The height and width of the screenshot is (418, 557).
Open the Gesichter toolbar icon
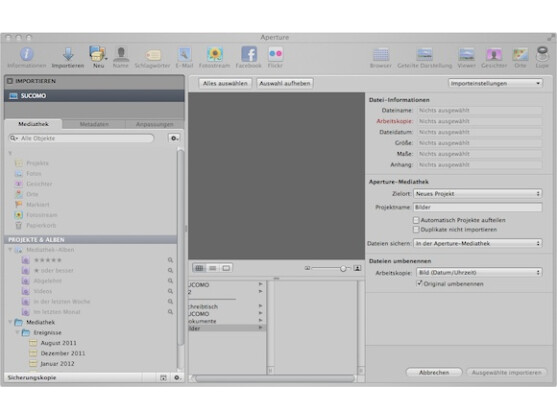[494, 55]
